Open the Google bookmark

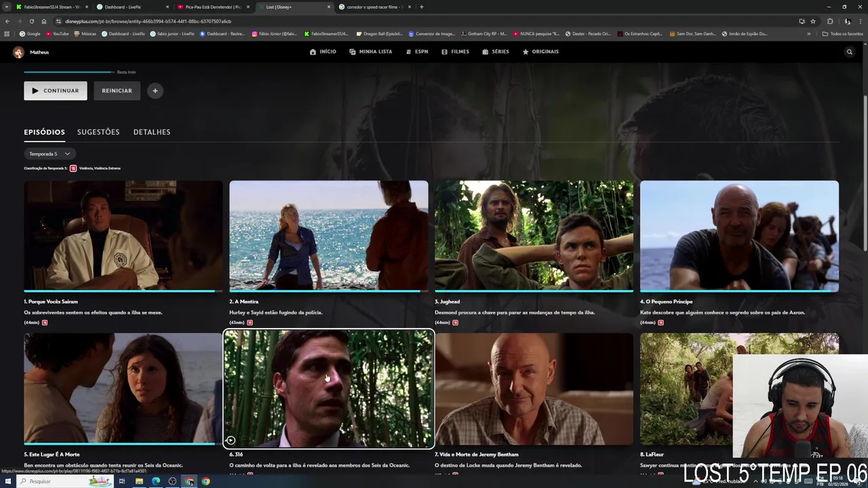[30, 33]
